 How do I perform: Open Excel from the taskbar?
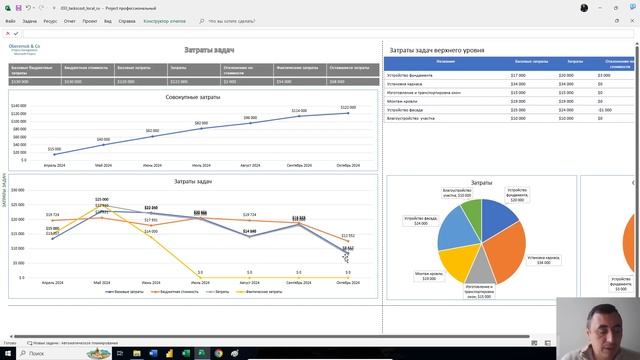tap(186, 353)
